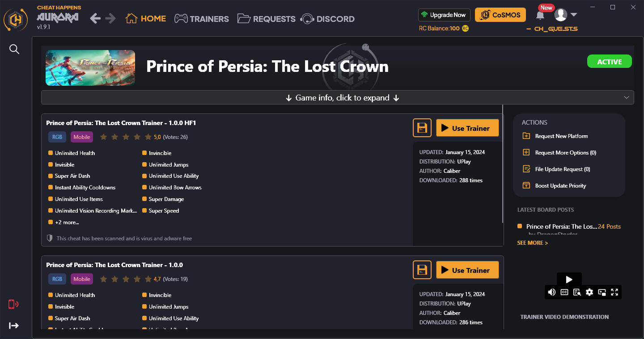Screen dimensions: 644x339
Task: Go to the TRAINERS tab
Action: point(202,19)
